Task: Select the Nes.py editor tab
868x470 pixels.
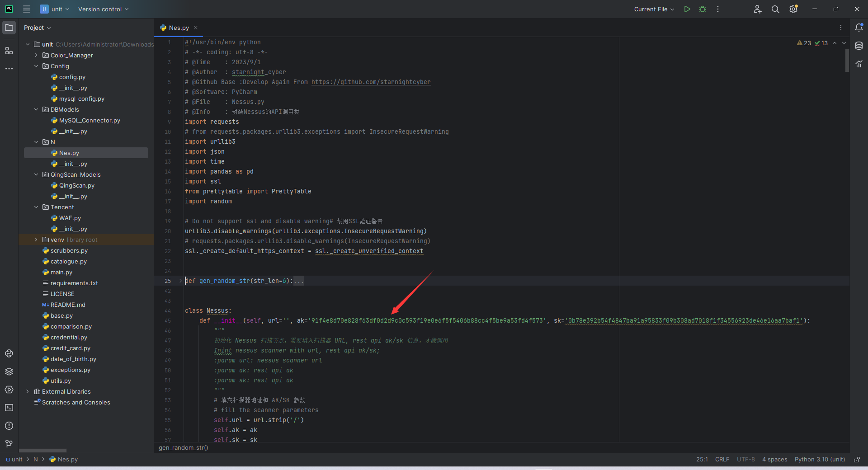Action: tap(179, 28)
